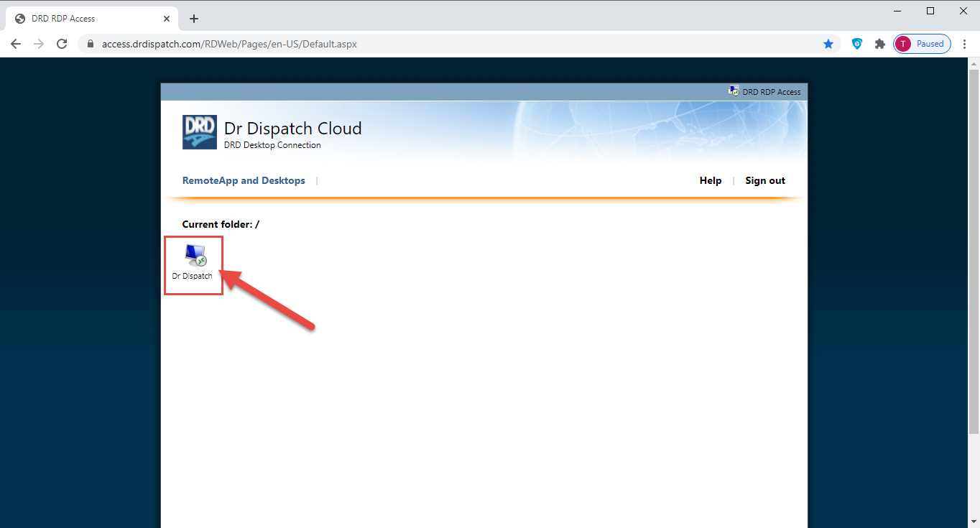The width and height of the screenshot is (980, 528).
Task: Click the Current folder label
Action: [221, 224]
